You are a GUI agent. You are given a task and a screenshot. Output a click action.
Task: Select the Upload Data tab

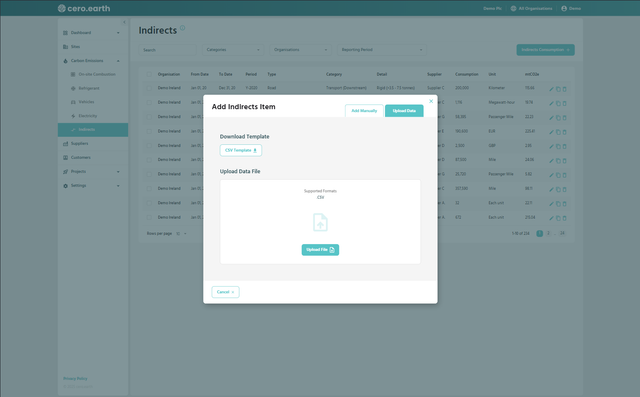coord(404,111)
